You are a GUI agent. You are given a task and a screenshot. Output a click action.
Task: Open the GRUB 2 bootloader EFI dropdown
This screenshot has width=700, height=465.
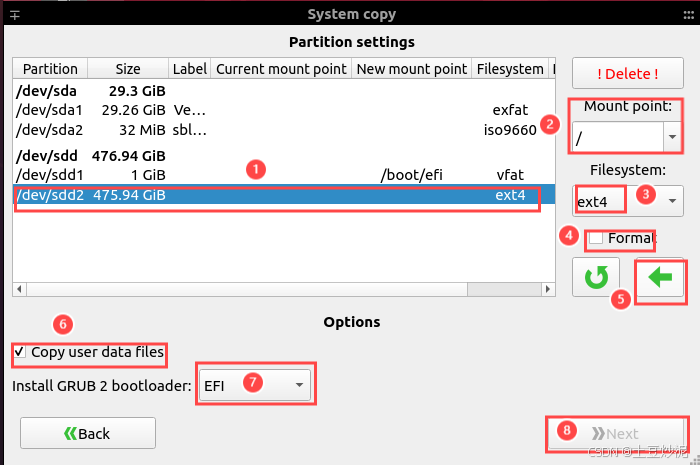click(254, 385)
